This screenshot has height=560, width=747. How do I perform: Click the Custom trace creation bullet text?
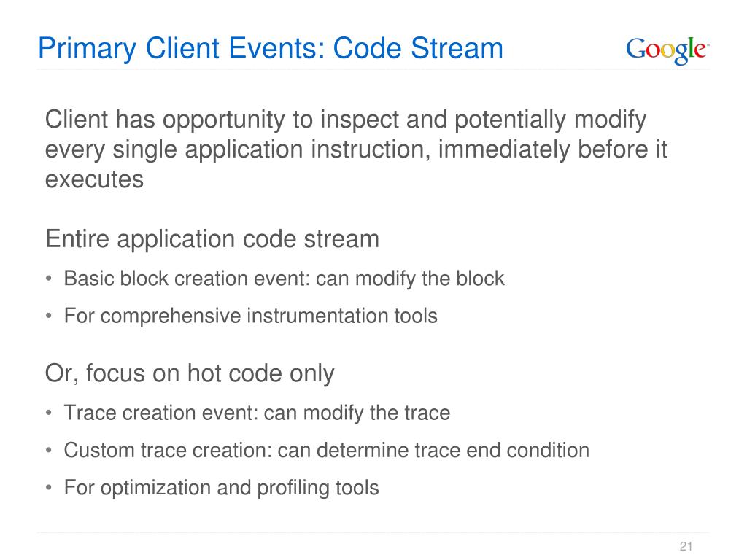click(326, 451)
